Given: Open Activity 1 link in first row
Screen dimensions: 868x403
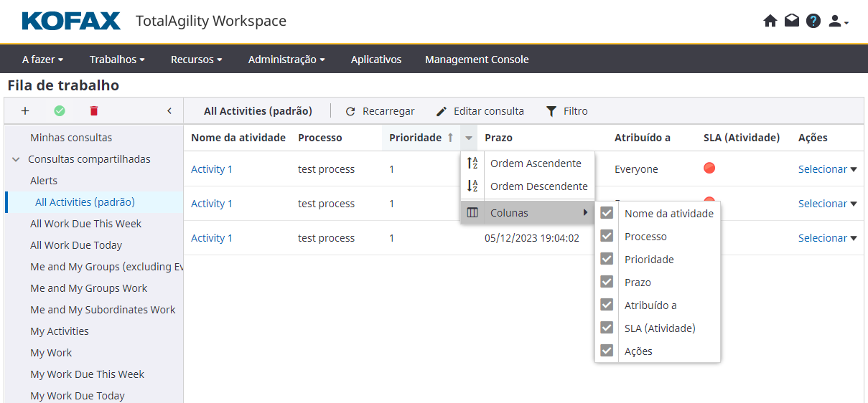Looking at the screenshot, I should click(212, 169).
